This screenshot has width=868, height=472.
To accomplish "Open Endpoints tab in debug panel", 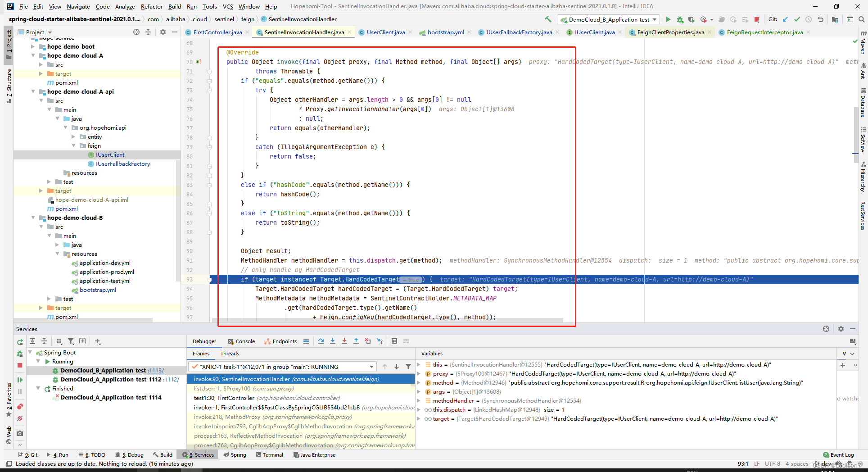I will [280, 341].
